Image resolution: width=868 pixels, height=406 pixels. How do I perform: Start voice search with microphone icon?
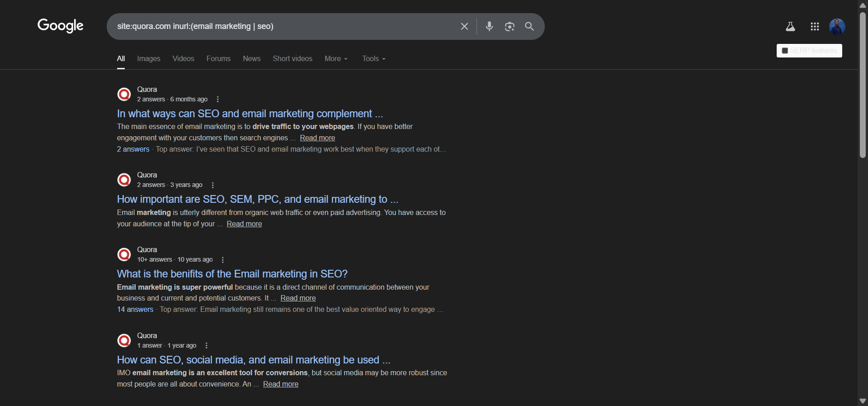pos(489,26)
